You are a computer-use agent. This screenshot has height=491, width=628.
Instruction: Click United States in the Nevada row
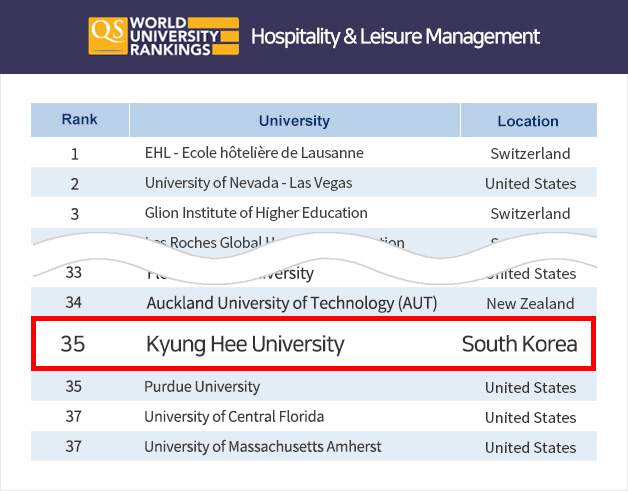530,184
